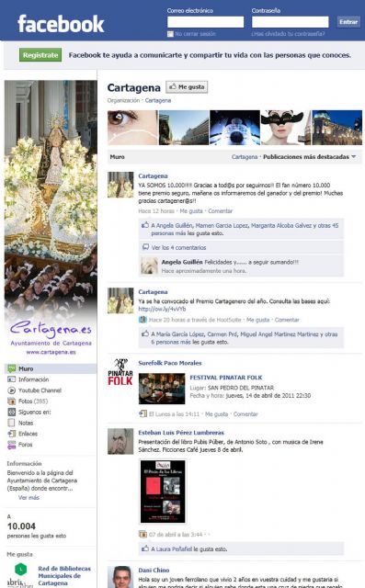Image resolution: width=365 pixels, height=588 pixels.
Task: Open the Youtube Channel sidebar icon
Action: pos(12,390)
